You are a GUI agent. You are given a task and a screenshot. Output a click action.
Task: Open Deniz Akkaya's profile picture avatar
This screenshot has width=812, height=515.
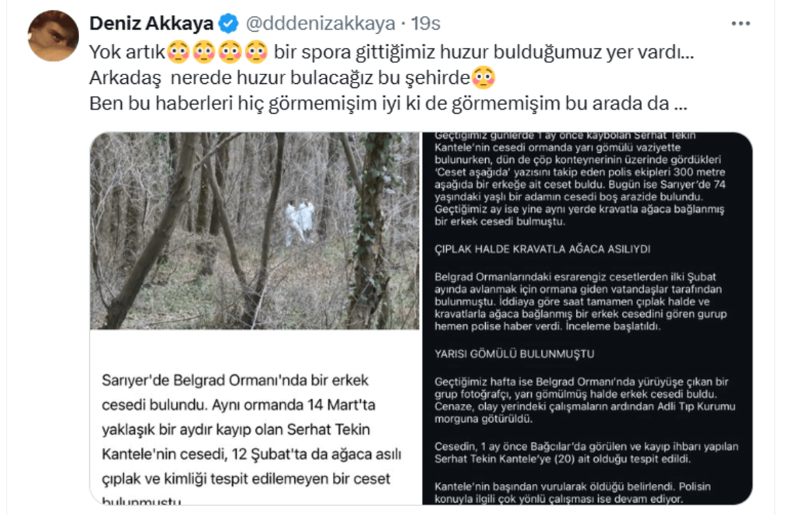pyautogui.click(x=53, y=36)
